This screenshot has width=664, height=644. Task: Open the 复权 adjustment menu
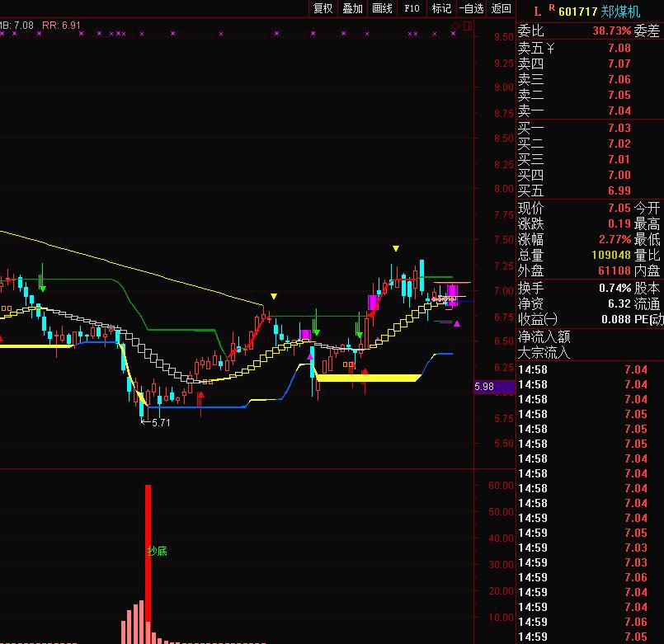[323, 8]
